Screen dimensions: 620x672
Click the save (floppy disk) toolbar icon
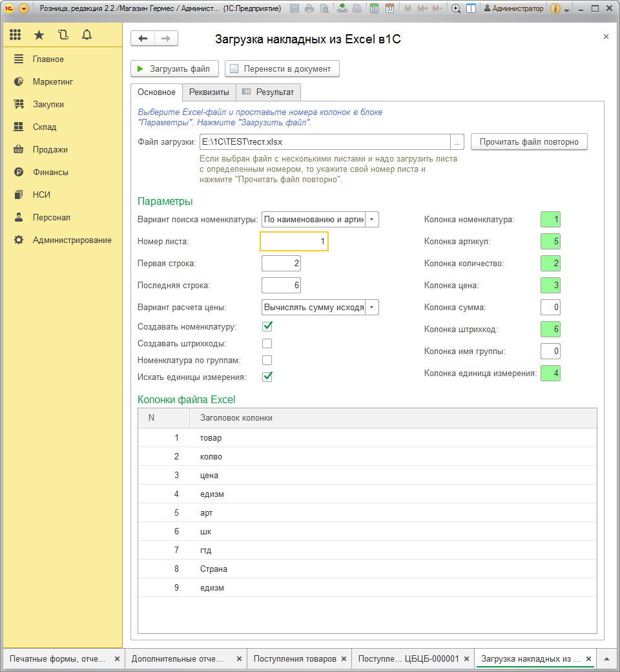point(294,8)
